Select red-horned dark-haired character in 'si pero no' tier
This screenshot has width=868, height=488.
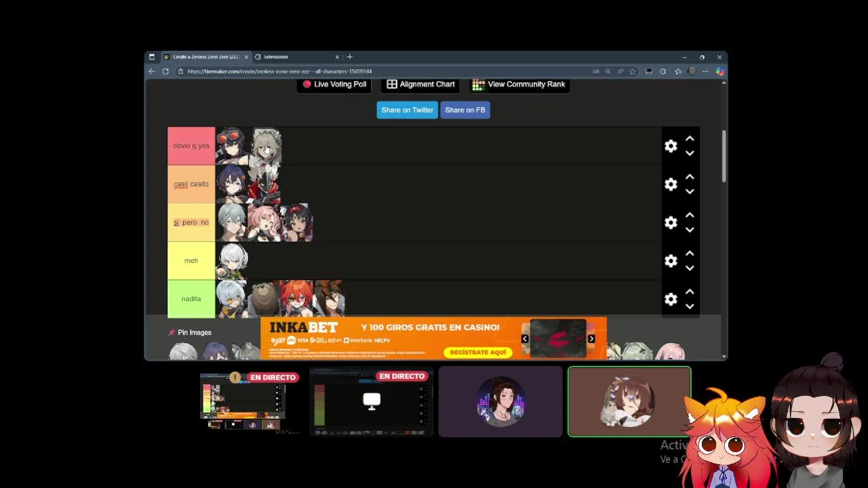click(297, 222)
